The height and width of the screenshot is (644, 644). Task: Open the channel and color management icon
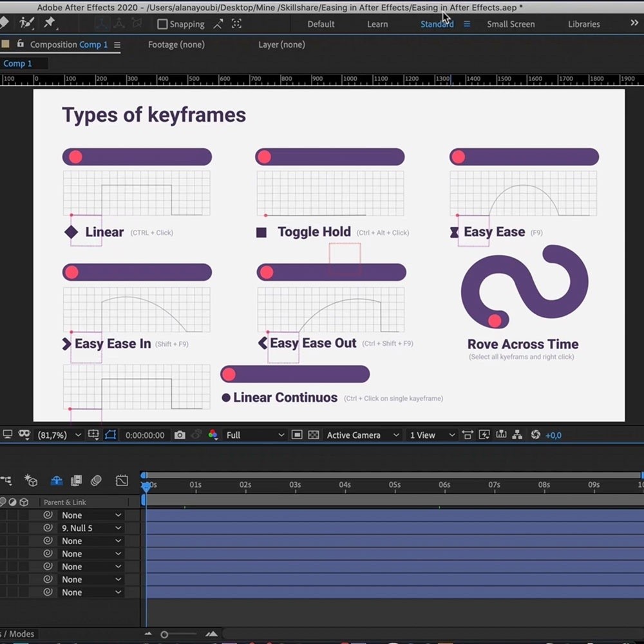[x=213, y=435]
